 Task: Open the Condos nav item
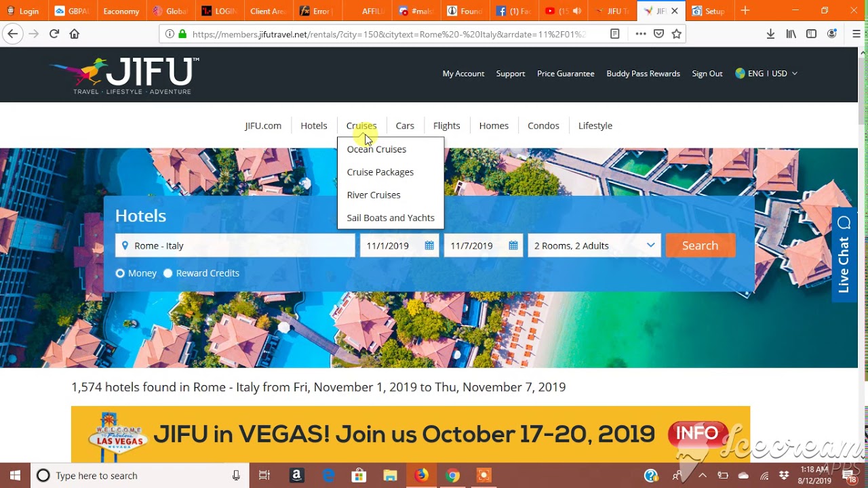(544, 125)
